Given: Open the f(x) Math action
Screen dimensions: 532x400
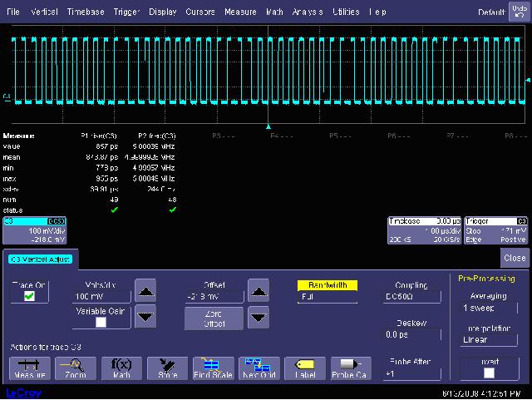Looking at the screenshot, I should 121,368.
